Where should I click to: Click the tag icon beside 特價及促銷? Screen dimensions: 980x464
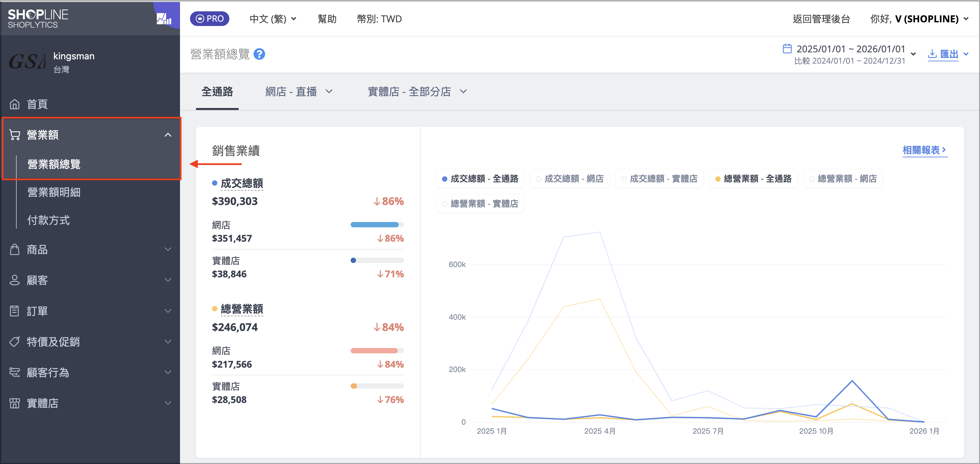(x=14, y=342)
